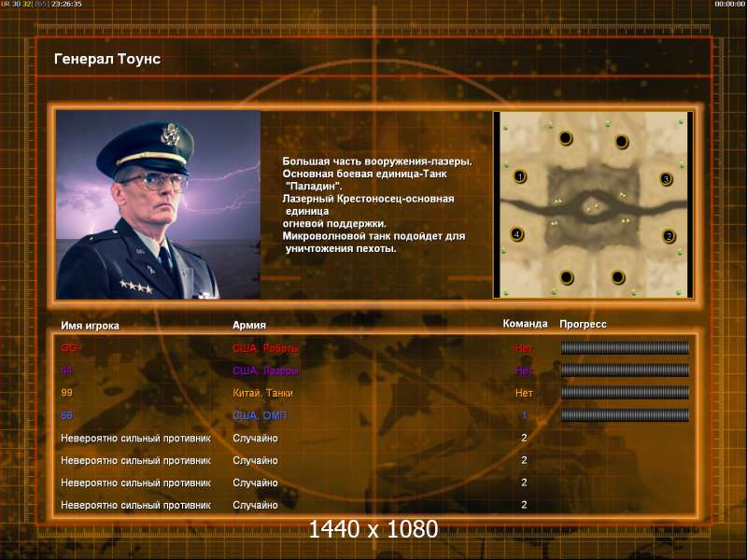Click progress bar for player 66
Image resolution: width=747 pixels, height=560 pixels.
click(625, 415)
